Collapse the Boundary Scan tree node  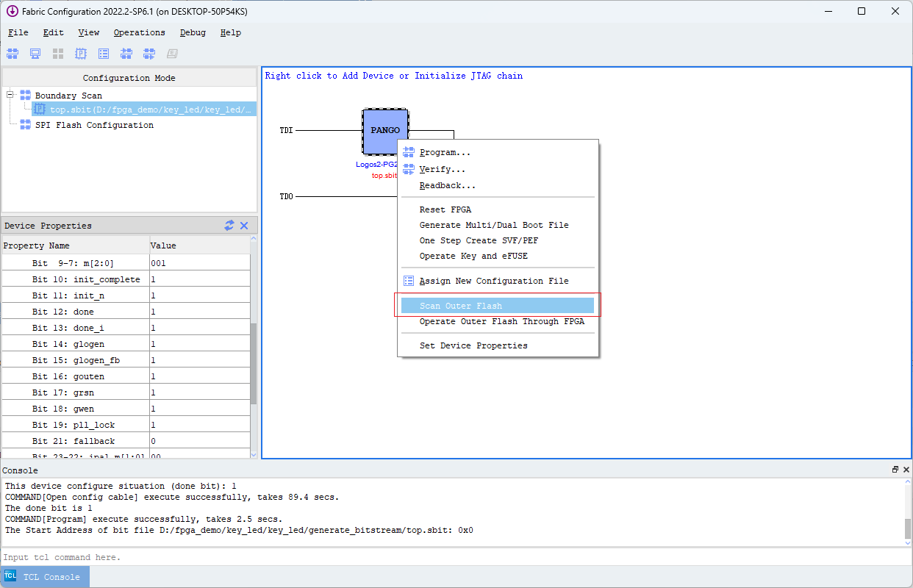click(10, 95)
